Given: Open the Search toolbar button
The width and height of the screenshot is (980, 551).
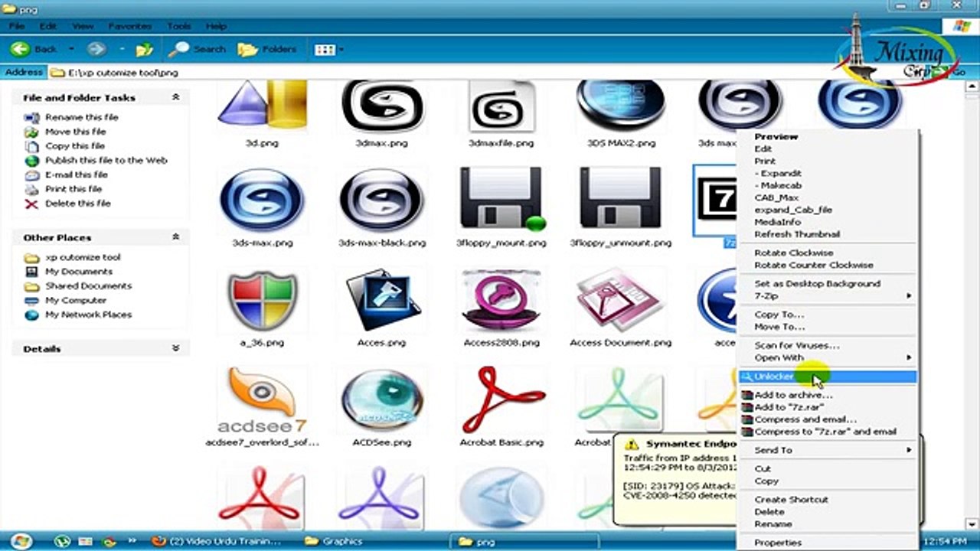Looking at the screenshot, I should (x=198, y=49).
